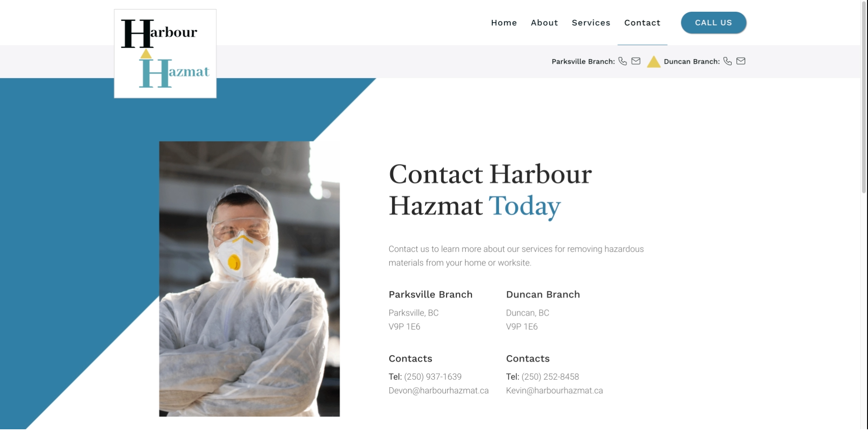Click the Duncan Branch heading

click(543, 295)
